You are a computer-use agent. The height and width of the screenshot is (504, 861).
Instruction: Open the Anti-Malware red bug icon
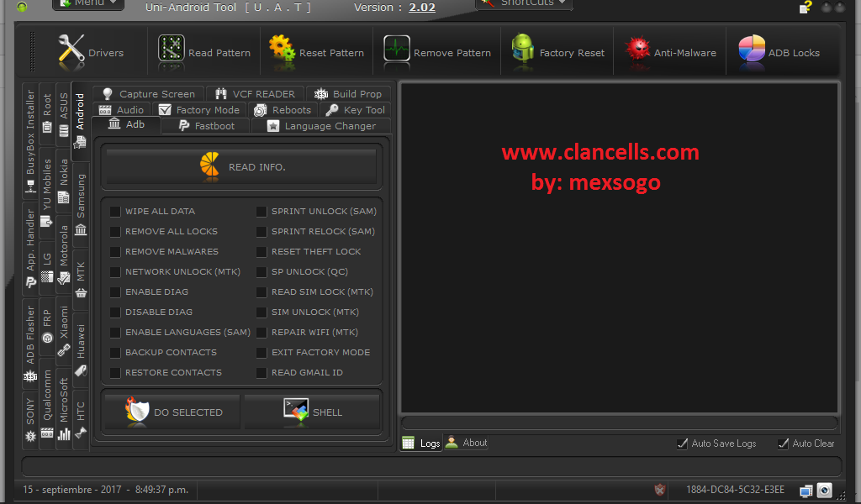point(638,48)
